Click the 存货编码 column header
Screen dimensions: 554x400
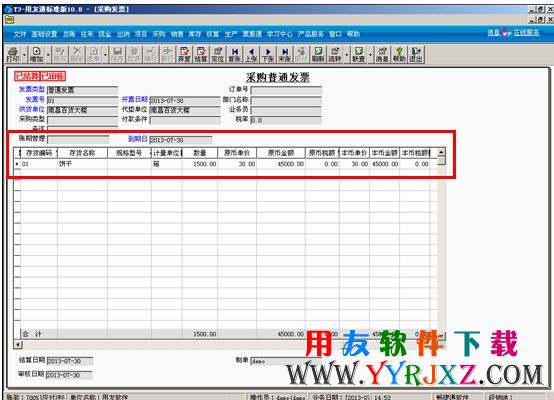click(x=39, y=153)
